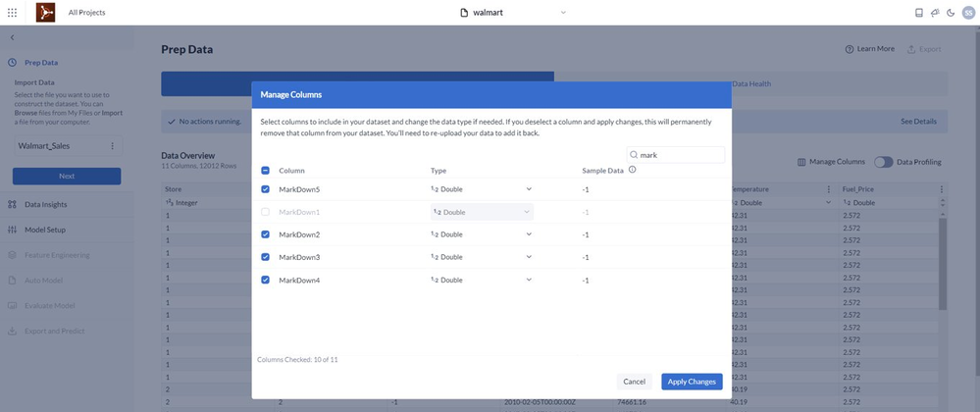980x412 pixels.
Task: Collapse sidebar with back chevron
Action: click(x=12, y=37)
